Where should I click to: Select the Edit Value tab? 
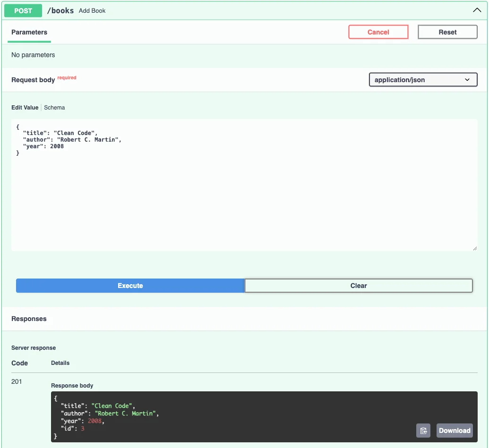pos(25,108)
